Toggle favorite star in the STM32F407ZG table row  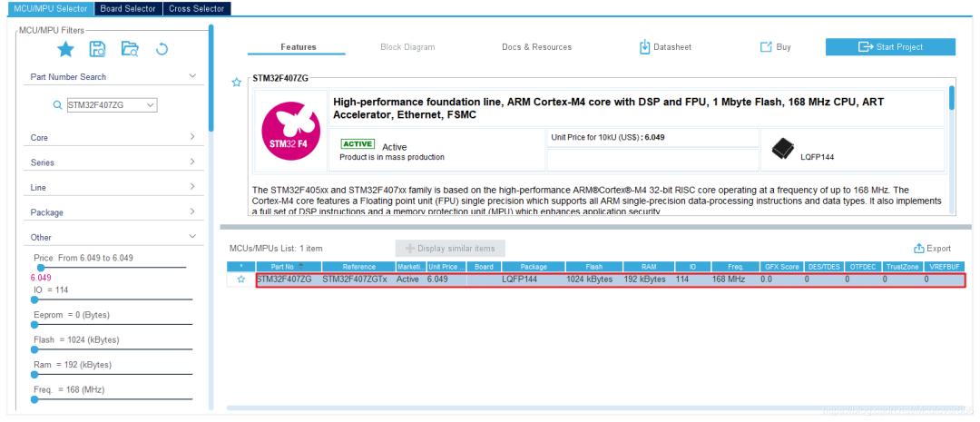(x=241, y=280)
